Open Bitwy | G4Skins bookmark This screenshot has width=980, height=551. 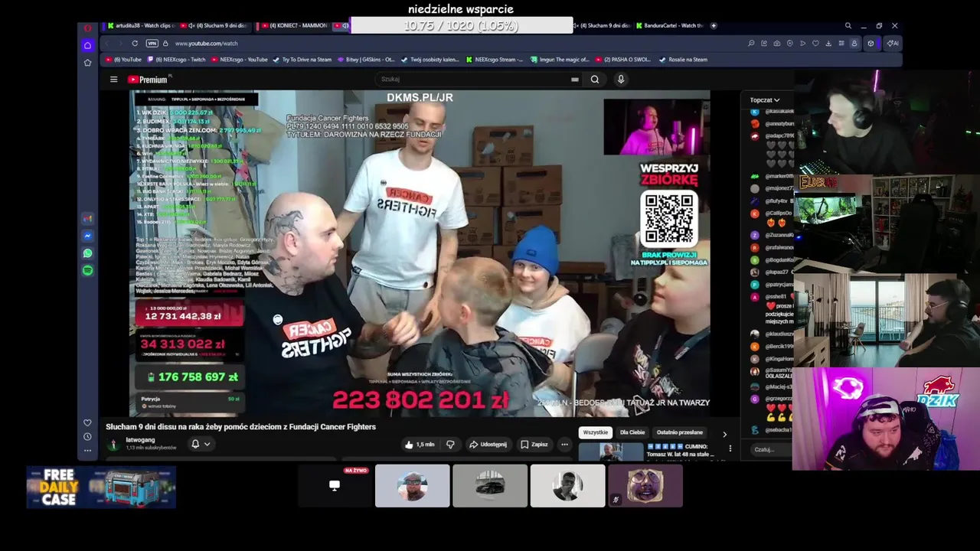pos(367,60)
